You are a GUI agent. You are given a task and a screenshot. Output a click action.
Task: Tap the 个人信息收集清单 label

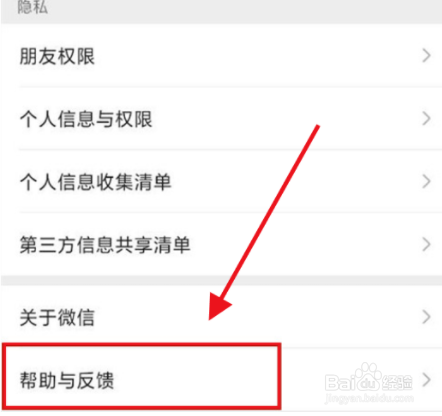click(96, 182)
